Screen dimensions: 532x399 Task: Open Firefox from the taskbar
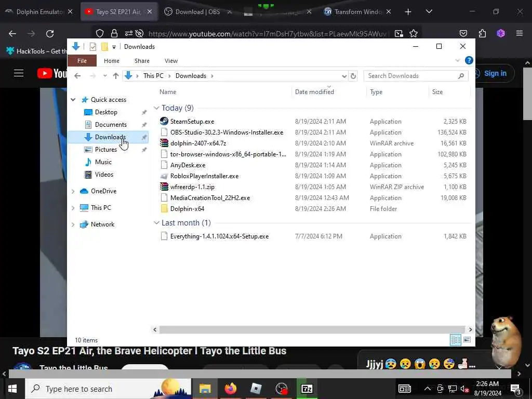pyautogui.click(x=230, y=389)
